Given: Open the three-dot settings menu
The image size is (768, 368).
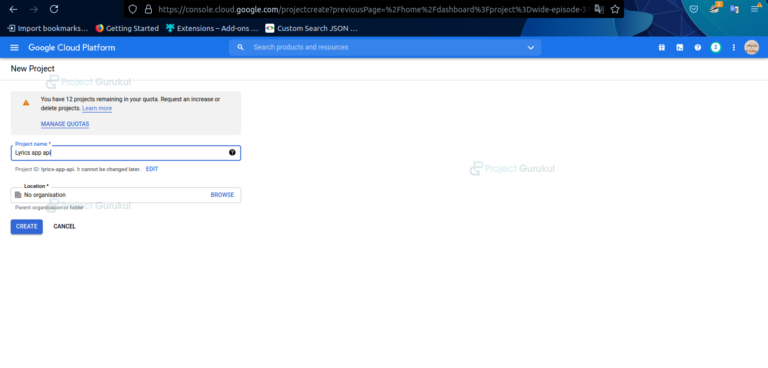Looking at the screenshot, I should point(734,48).
